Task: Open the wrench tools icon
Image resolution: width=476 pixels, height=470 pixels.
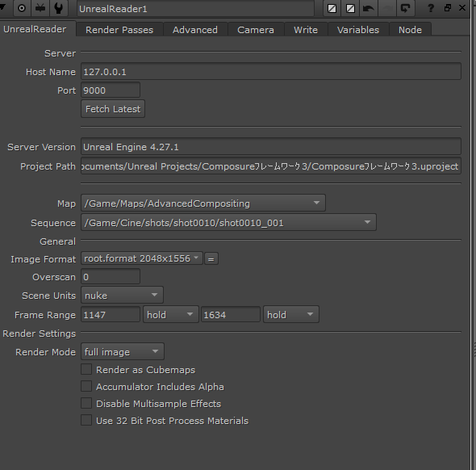Action: 59,8
